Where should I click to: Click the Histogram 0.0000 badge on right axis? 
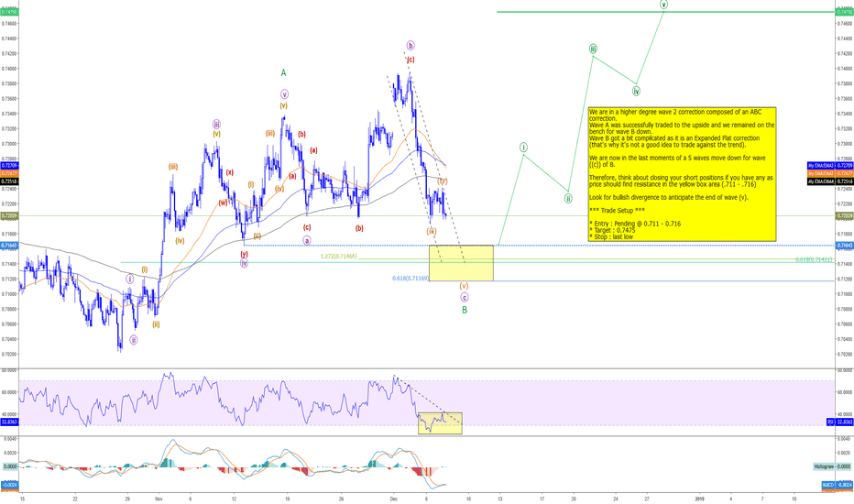point(833,466)
